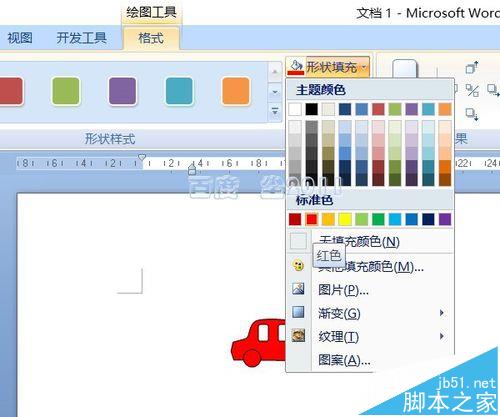500x417 pixels.
Task: Choose the dark blue theme color
Action: [x=345, y=109]
